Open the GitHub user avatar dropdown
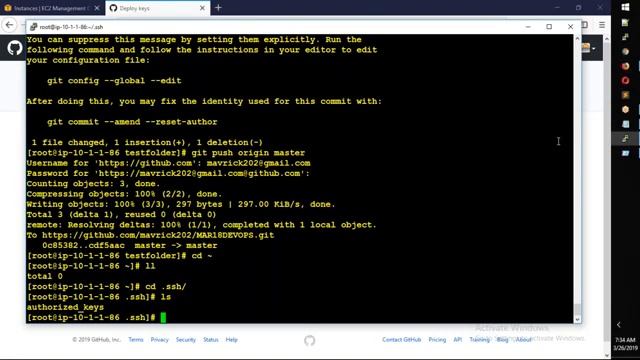Image resolution: width=640 pixels, height=360 pixels. 589,49
